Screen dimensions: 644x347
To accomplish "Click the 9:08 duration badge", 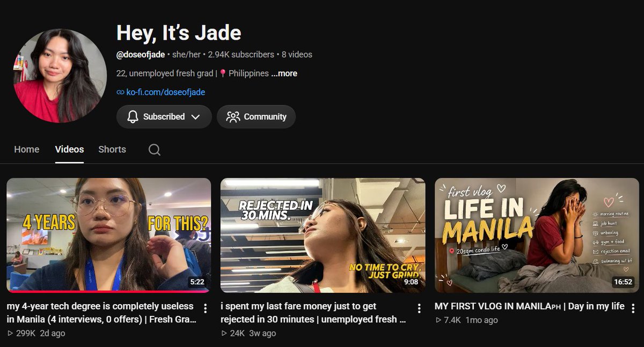I will click(411, 282).
